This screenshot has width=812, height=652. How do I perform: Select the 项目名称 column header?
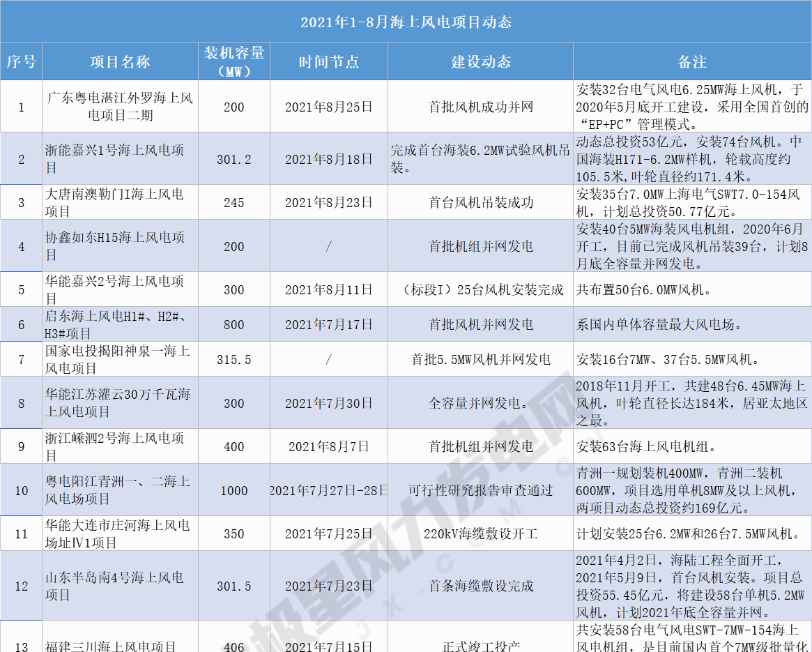[x=120, y=62]
